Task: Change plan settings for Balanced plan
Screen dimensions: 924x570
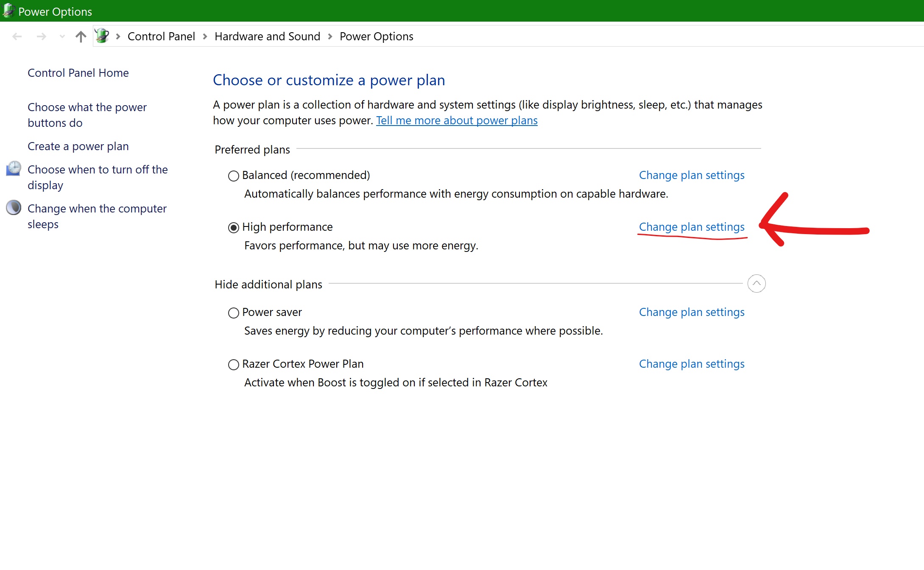Action: click(x=692, y=175)
